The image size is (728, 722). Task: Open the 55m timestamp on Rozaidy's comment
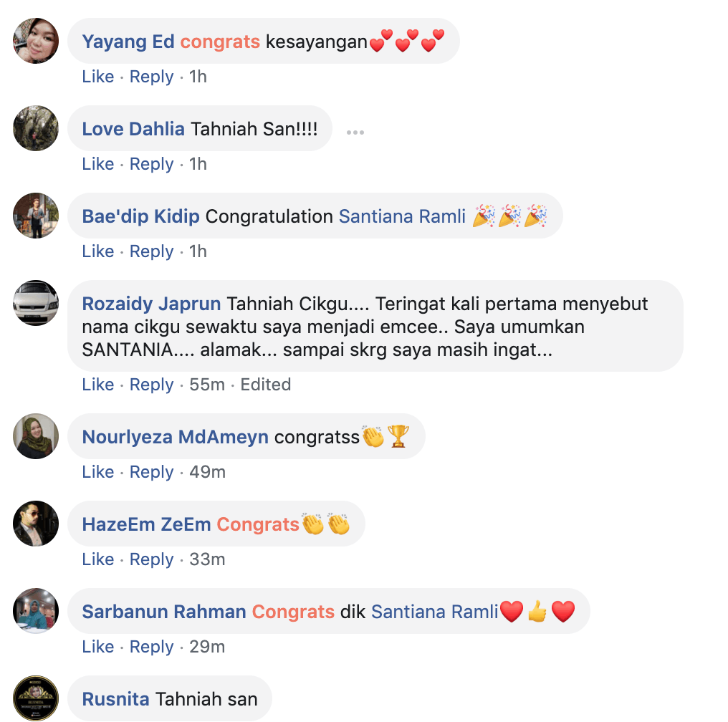pyautogui.click(x=207, y=385)
